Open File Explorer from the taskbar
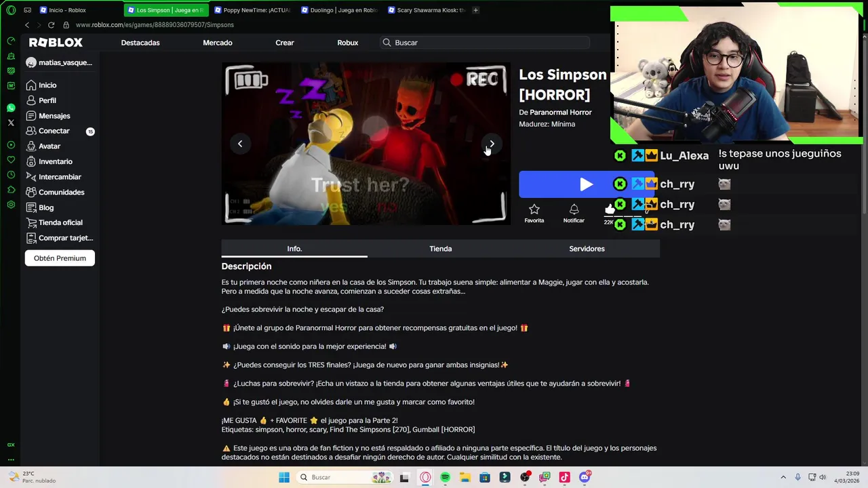The width and height of the screenshot is (868, 488). point(465,477)
